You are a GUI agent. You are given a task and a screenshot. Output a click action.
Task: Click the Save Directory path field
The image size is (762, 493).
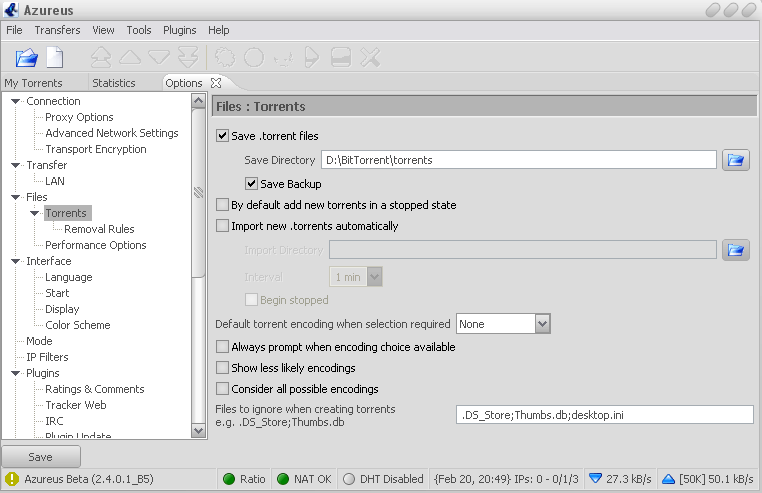[519, 160]
